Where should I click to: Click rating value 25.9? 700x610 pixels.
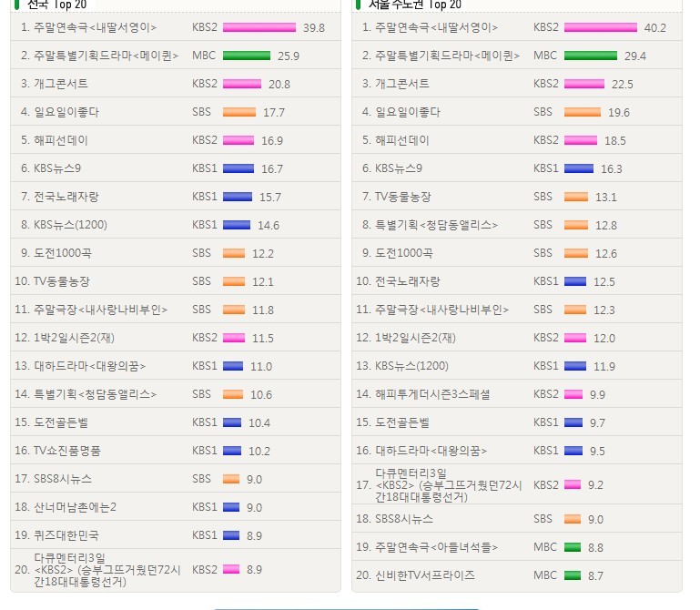[x=289, y=56]
